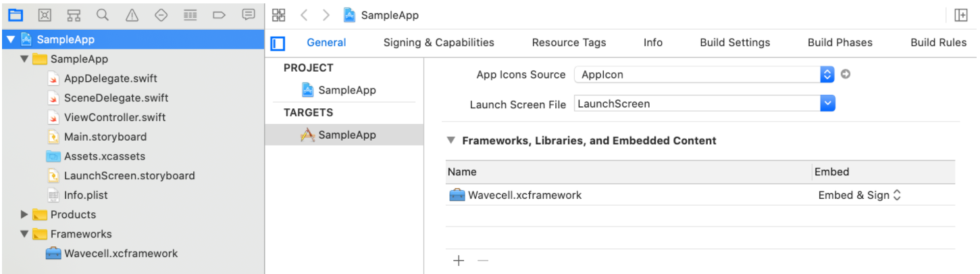Collapse Frameworks, Libraries, and Embedded Content section
The width and height of the screenshot is (980, 274).
pos(451,141)
